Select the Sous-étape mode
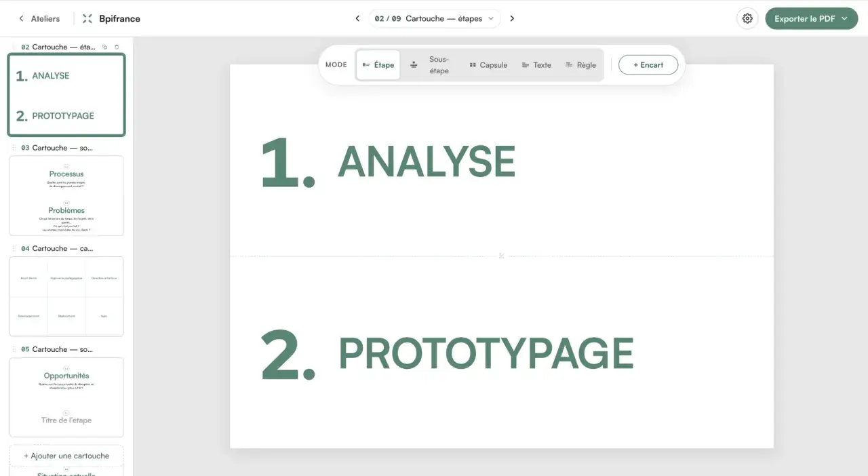This screenshot has width=868, height=476. coord(431,65)
